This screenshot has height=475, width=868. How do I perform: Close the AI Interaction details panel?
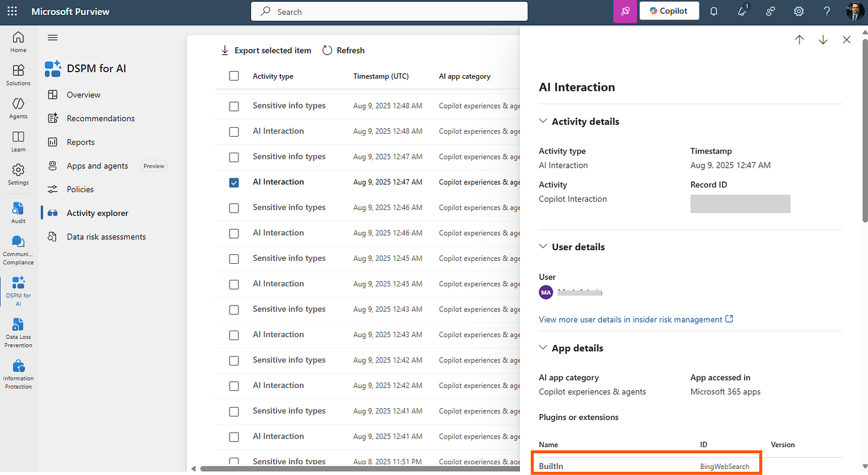847,39
